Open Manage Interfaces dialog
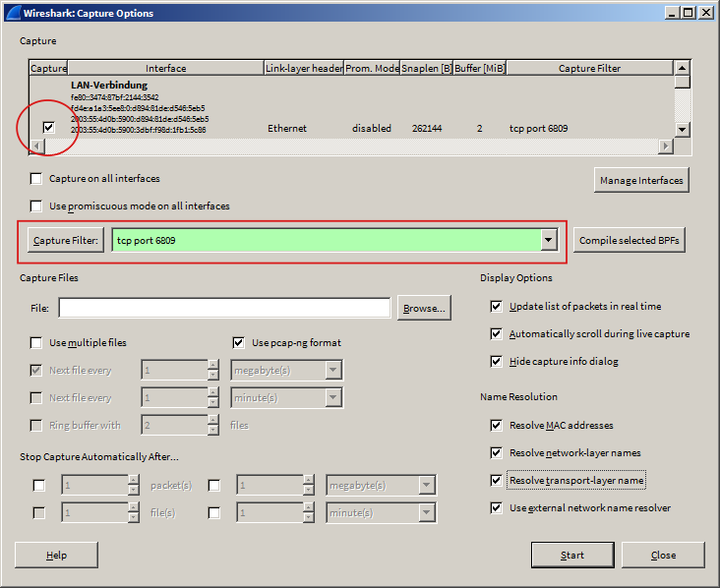Image resolution: width=720 pixels, height=588 pixels. 641,180
